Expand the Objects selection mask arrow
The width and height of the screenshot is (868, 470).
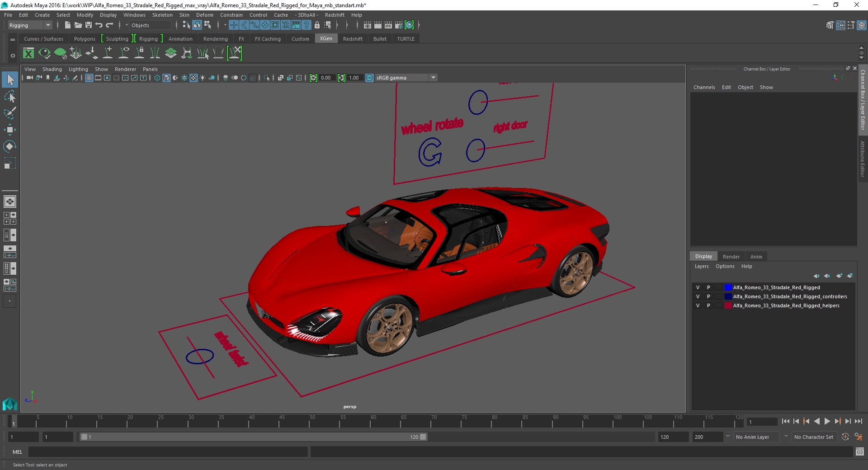[x=127, y=25]
